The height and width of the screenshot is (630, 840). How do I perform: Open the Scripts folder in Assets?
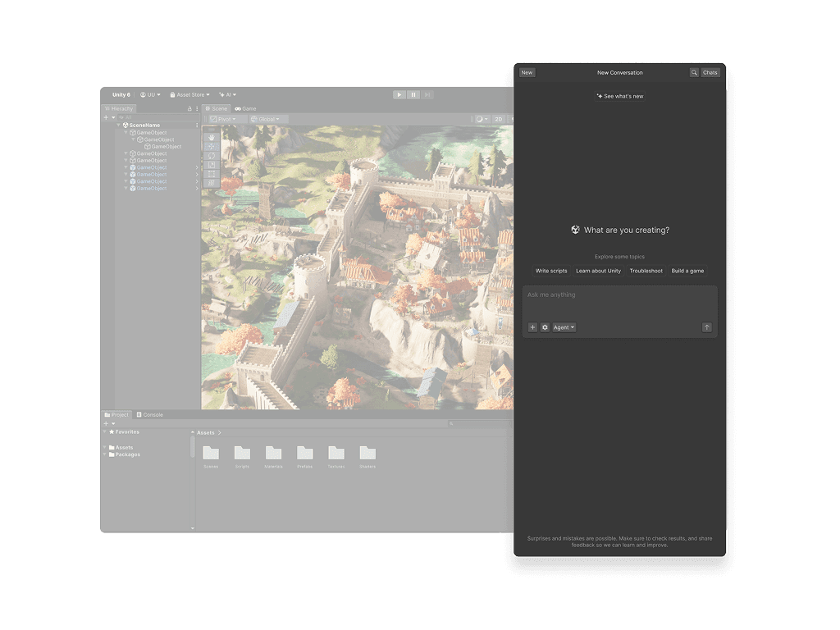point(242,457)
